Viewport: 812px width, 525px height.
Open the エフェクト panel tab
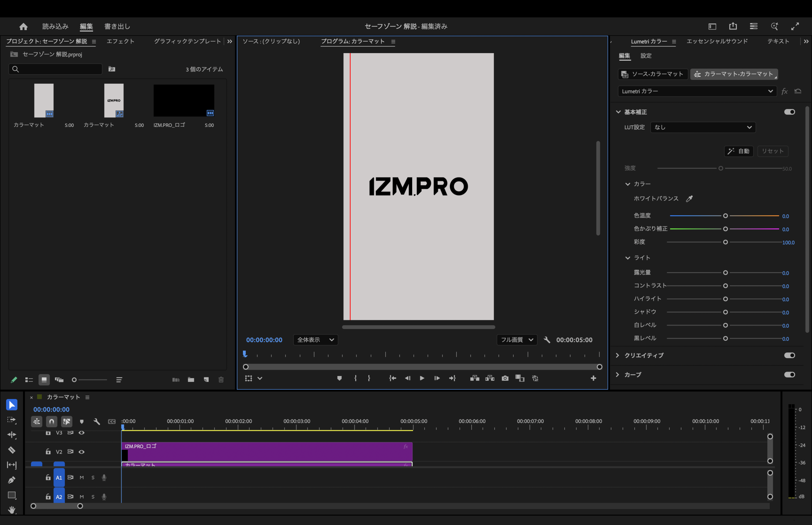[x=120, y=41]
